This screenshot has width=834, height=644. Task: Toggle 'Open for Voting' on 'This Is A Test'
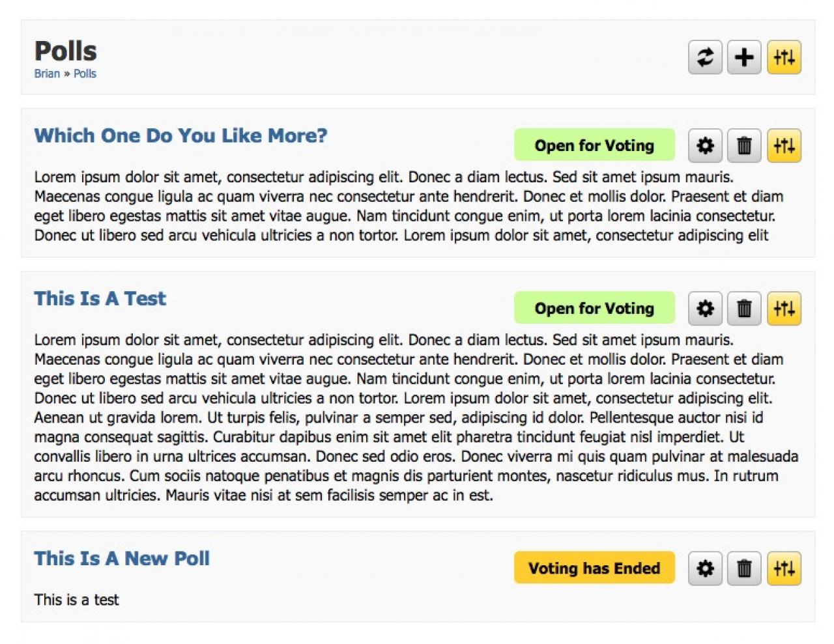tap(594, 308)
